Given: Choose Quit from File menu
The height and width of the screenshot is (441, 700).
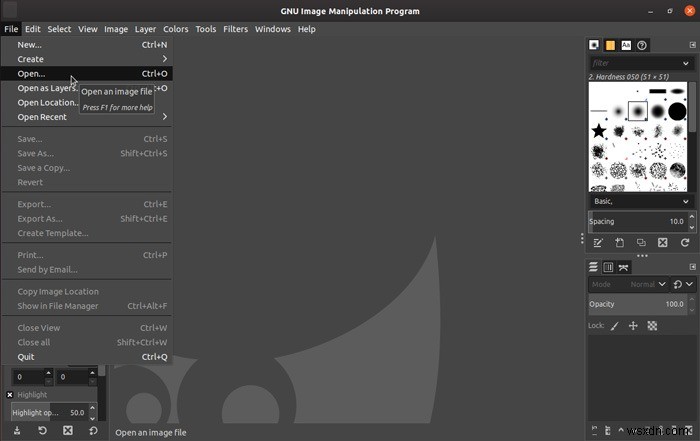Looking at the screenshot, I should [87, 357].
